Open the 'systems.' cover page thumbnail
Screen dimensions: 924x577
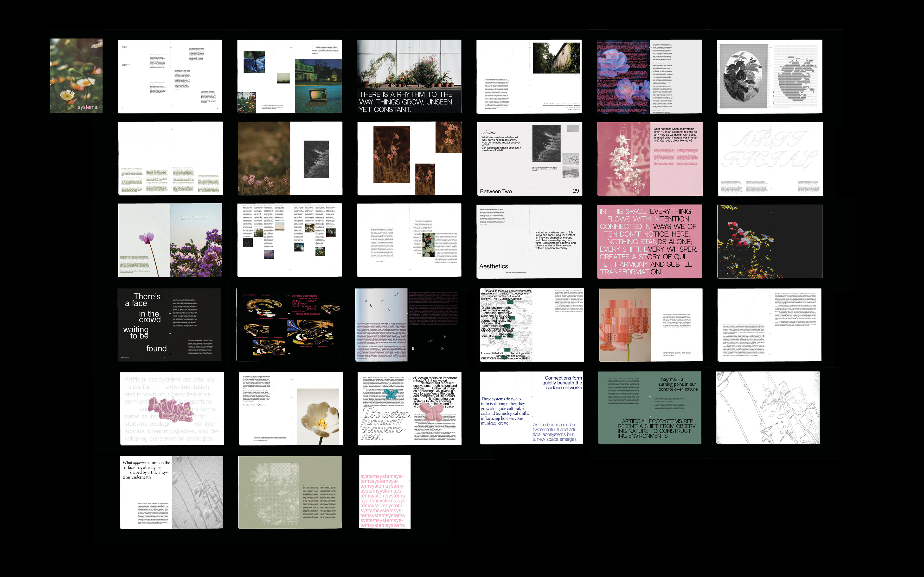(x=76, y=75)
